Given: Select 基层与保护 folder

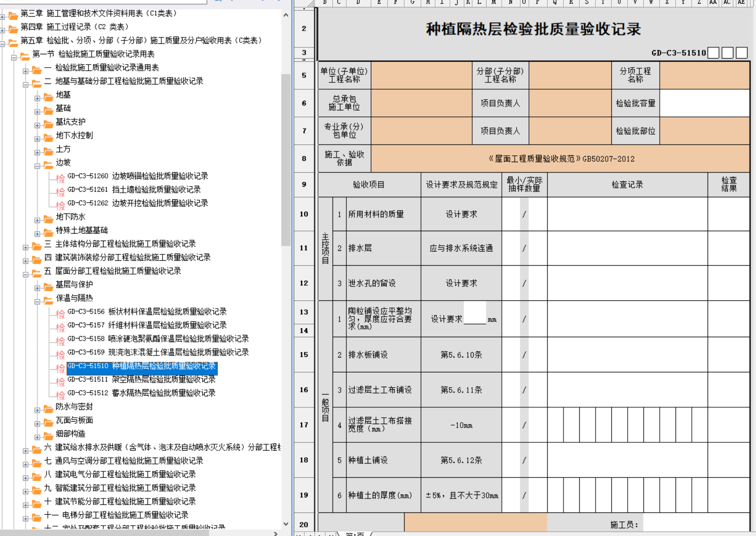Looking at the screenshot, I should pos(74,285).
